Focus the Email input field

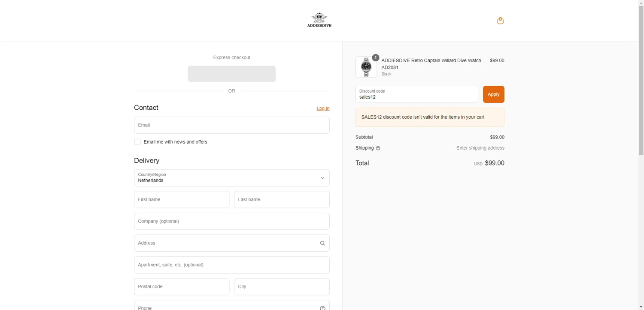pyautogui.click(x=232, y=125)
